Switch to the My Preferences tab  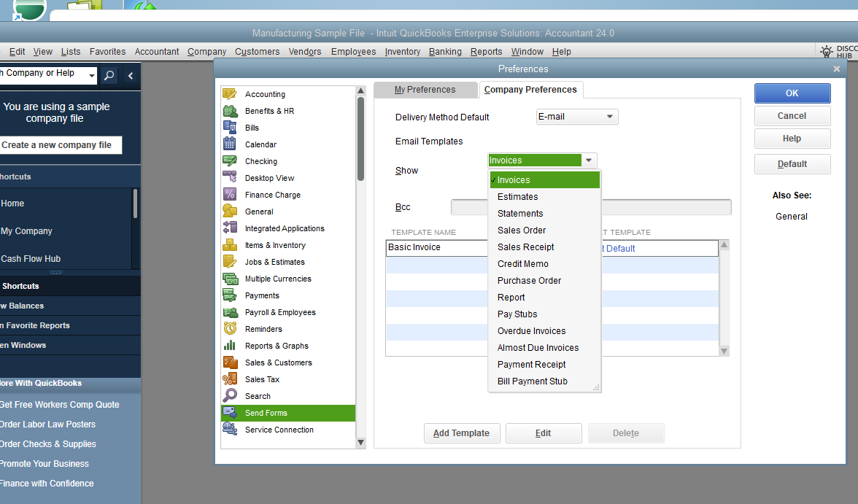click(425, 90)
